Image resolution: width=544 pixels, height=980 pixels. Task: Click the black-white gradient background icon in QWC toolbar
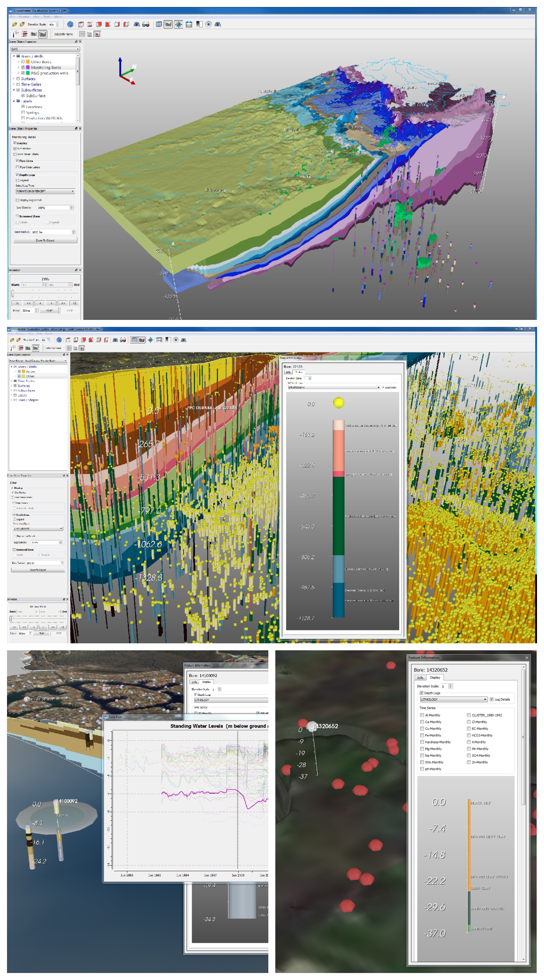(x=199, y=24)
